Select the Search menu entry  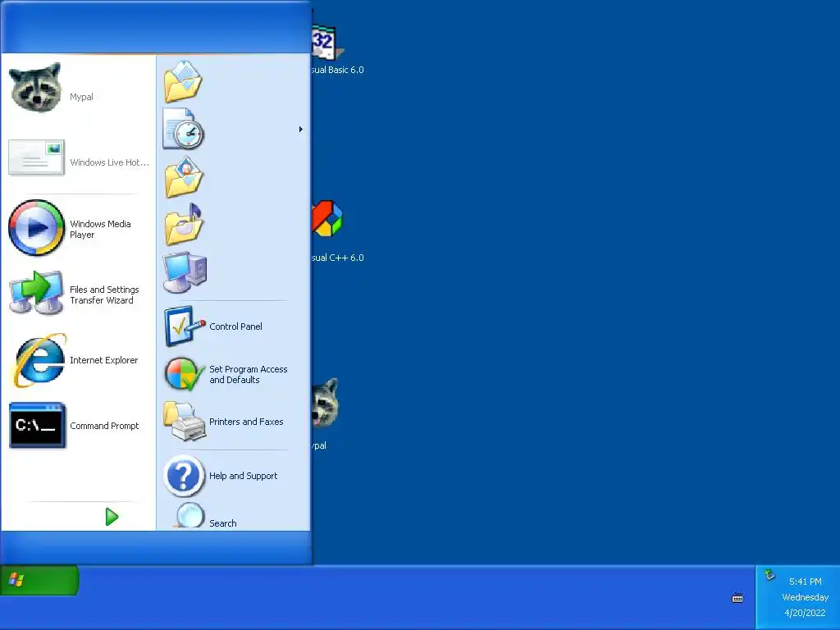coord(232,515)
